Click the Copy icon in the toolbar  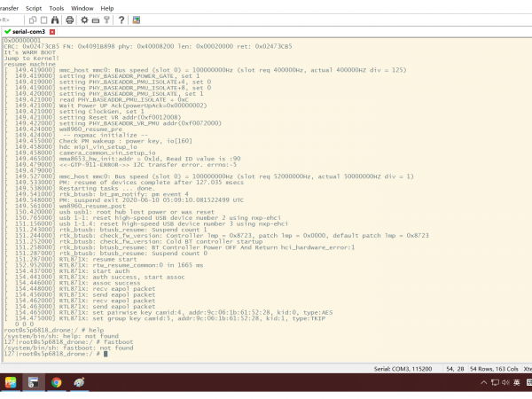point(33,20)
